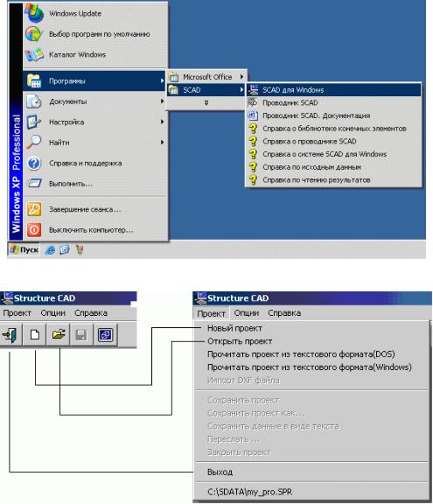The image size is (433, 504).
Task: Select Выход in the Проект menu
Action: pyautogui.click(x=220, y=472)
